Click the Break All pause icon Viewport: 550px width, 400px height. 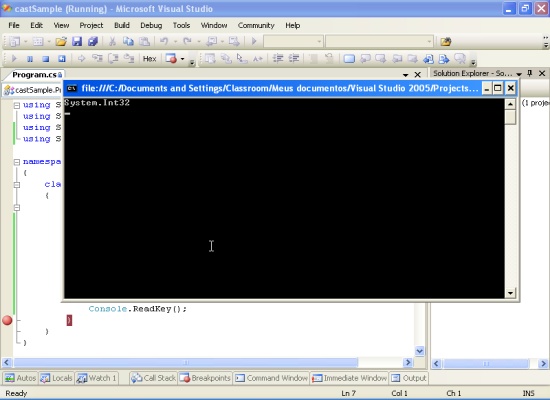coord(30,59)
